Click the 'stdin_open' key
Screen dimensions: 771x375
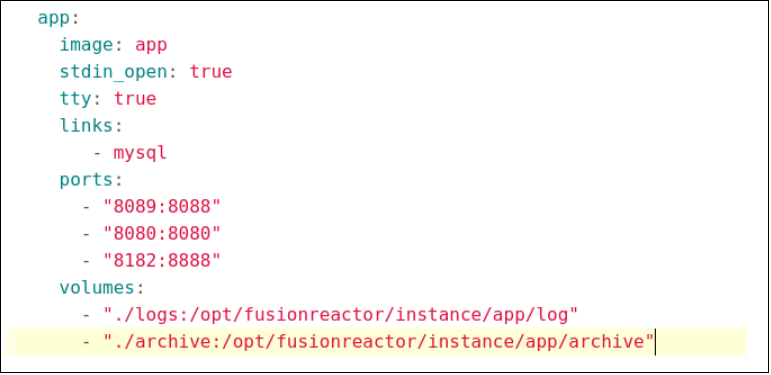point(114,72)
